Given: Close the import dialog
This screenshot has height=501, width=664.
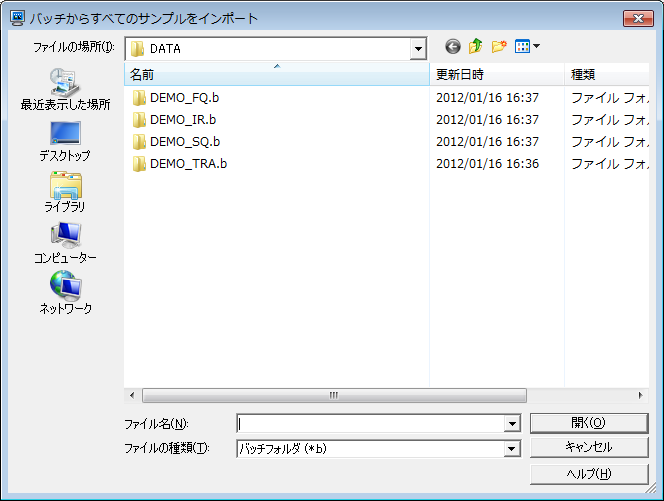Looking at the screenshot, I should pos(638,18).
